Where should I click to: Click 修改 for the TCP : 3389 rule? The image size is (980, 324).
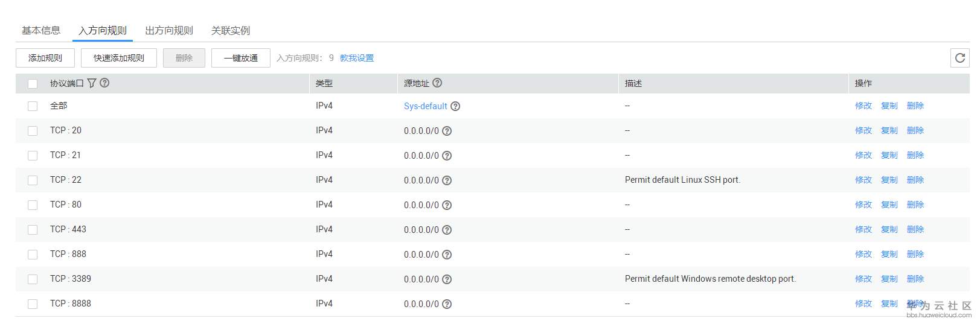(863, 279)
